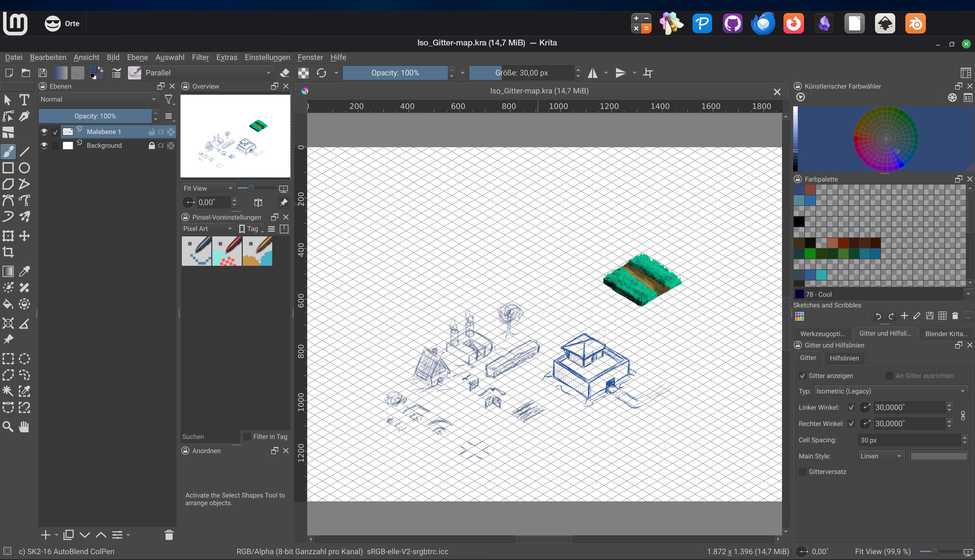Screen dimensions: 975x560
Task: Toggle Linker Winkel checkbox
Action: 851,407
